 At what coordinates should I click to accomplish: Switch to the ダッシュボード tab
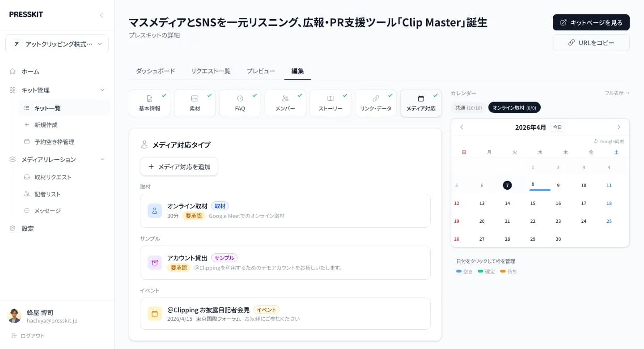click(155, 71)
